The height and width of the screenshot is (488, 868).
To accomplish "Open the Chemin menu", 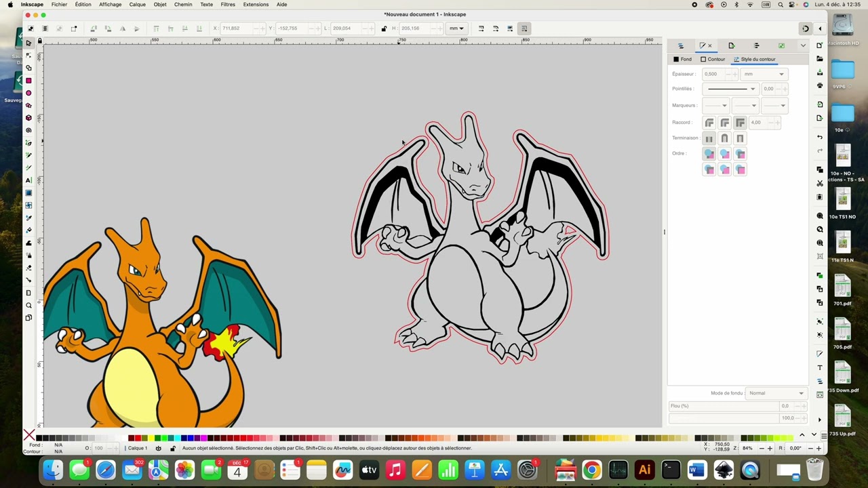I will [x=183, y=4].
